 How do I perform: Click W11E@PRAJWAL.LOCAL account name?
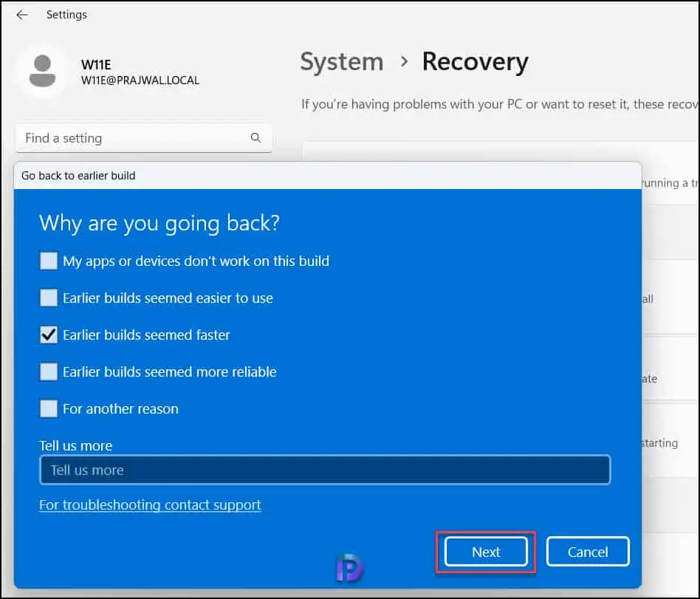pos(140,81)
